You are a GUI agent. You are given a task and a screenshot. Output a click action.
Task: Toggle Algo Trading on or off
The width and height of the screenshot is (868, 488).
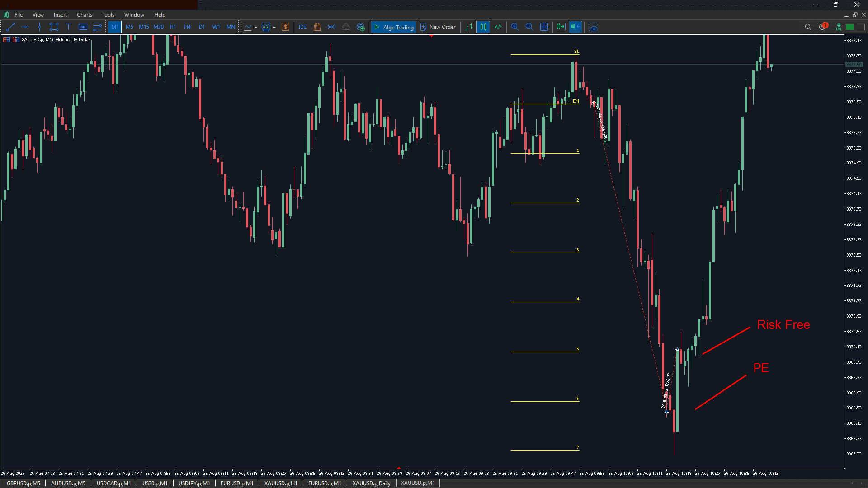tap(393, 27)
